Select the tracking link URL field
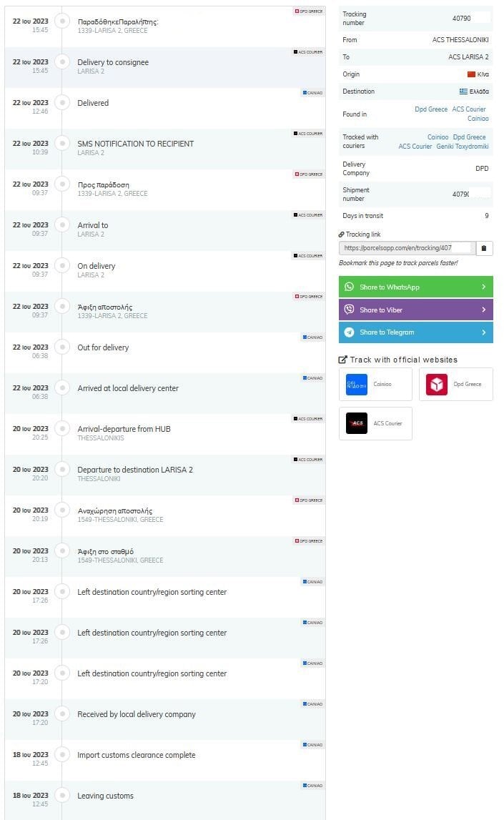Screen dimensions: 504x820 point(407,248)
